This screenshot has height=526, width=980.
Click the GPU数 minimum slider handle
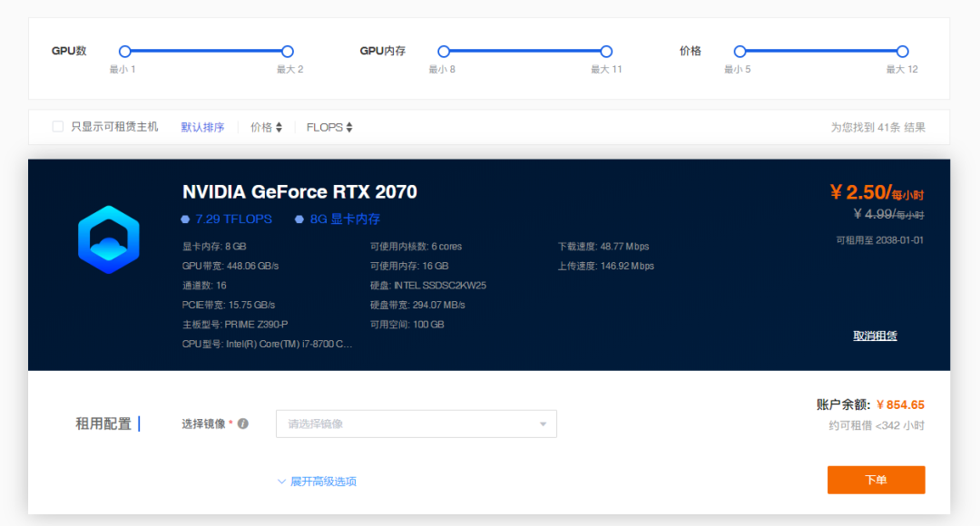click(x=125, y=51)
